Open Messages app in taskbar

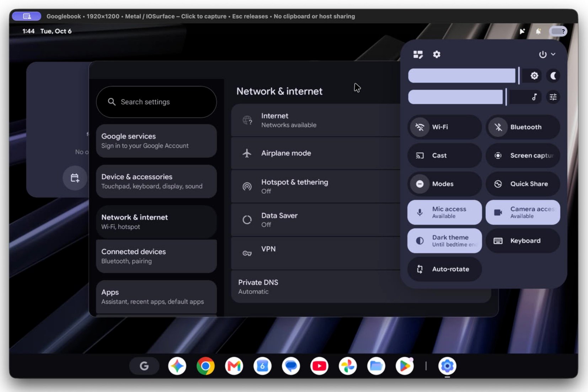291,366
